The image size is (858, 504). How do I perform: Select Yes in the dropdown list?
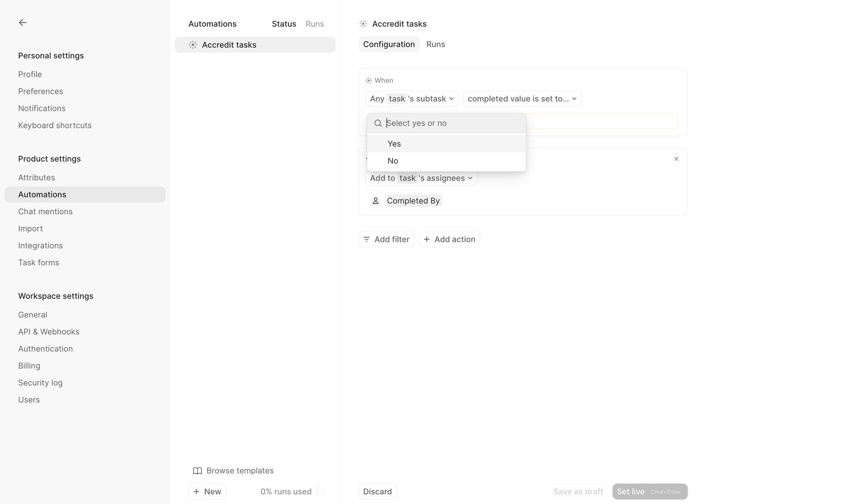394,143
